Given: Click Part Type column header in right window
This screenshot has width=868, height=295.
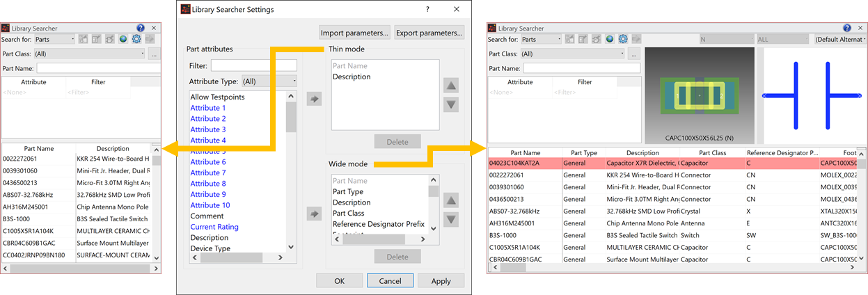Looking at the screenshot, I should pos(584,152).
